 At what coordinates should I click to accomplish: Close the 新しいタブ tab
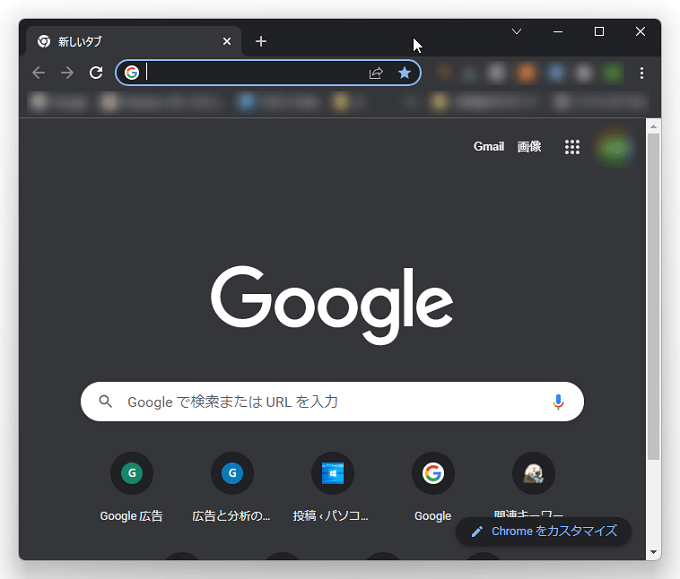pos(227,42)
